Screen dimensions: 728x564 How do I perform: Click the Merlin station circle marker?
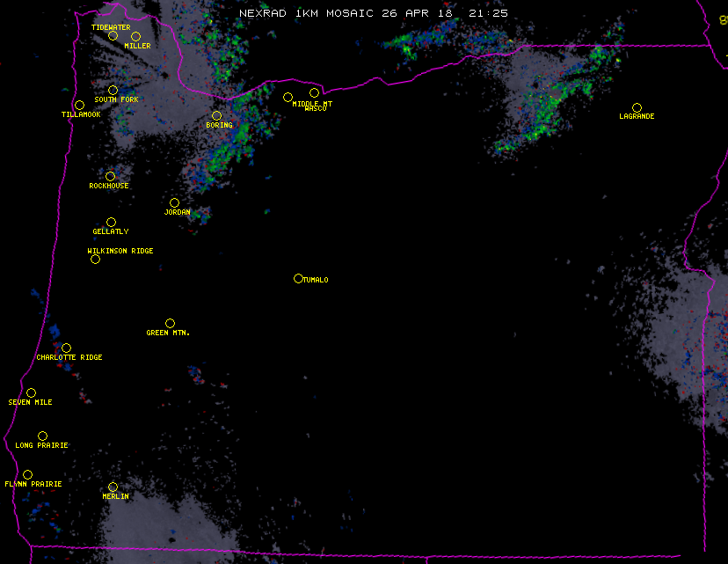click(x=113, y=487)
